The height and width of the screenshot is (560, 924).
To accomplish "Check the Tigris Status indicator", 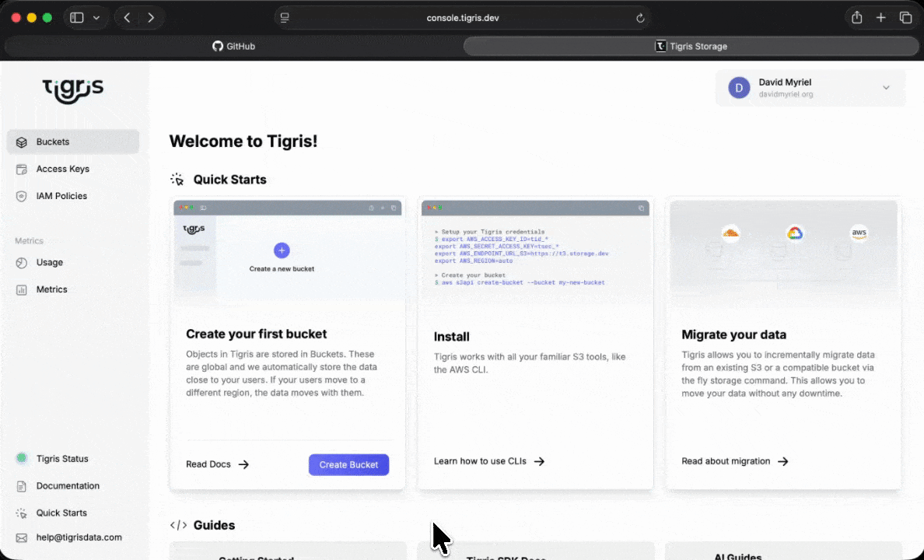I will [x=23, y=458].
